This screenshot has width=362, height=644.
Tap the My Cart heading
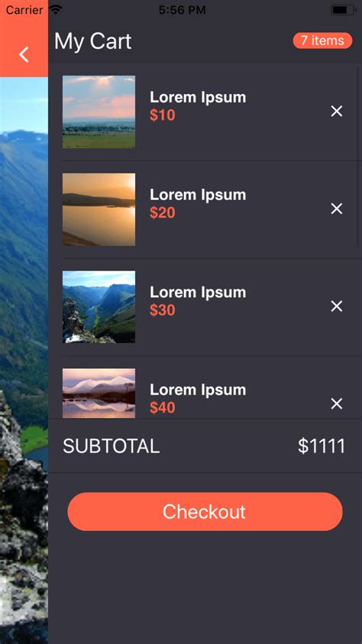[x=92, y=41]
